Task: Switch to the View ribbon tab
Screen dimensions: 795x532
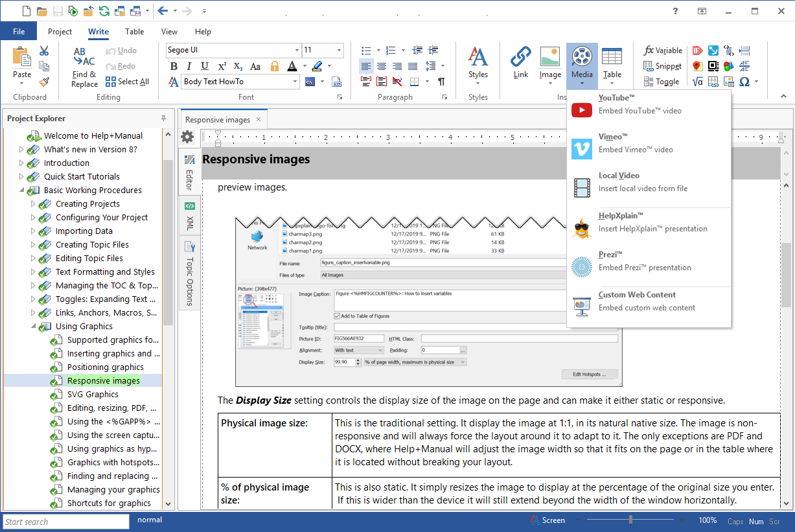Action: (169, 31)
